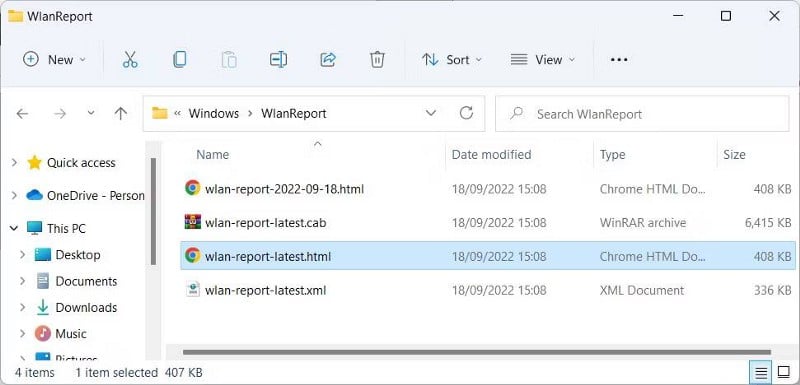Click the Rename icon

point(278,60)
